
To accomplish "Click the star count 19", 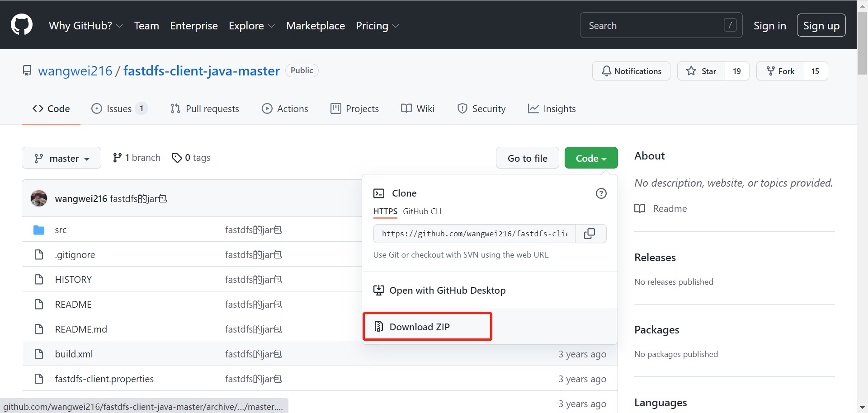I will (x=737, y=71).
